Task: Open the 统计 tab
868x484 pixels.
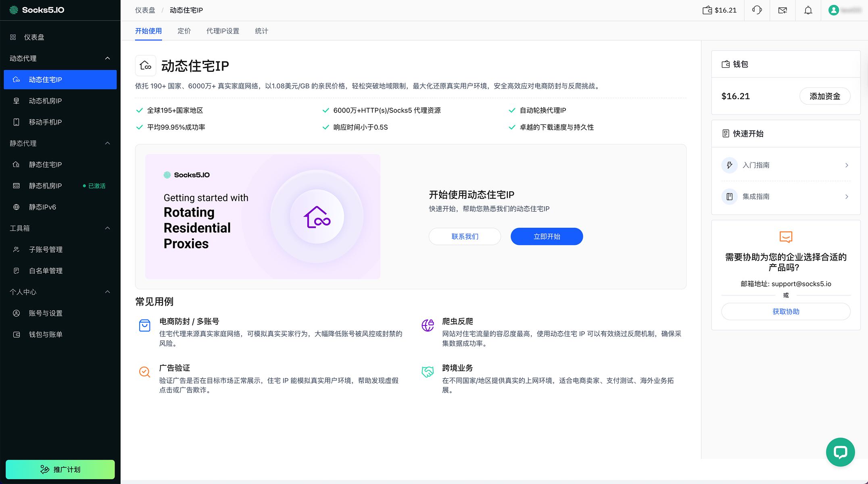Action: [x=261, y=31]
